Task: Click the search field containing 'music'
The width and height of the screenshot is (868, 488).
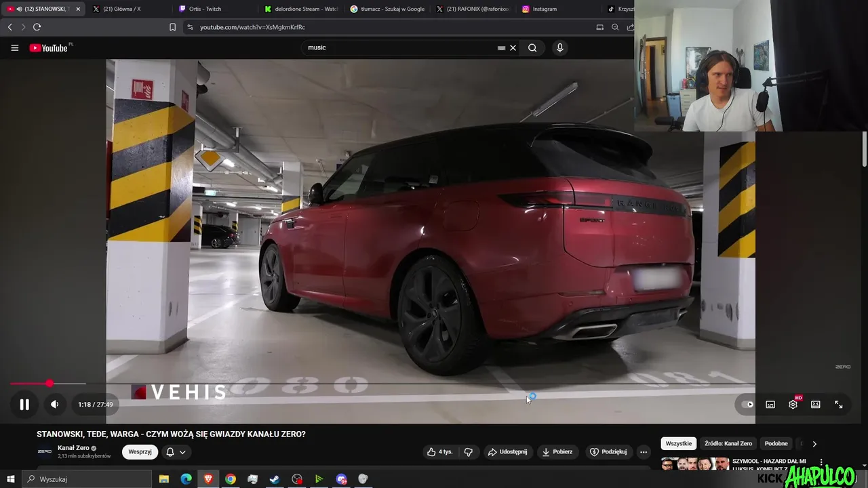Action: point(400,47)
